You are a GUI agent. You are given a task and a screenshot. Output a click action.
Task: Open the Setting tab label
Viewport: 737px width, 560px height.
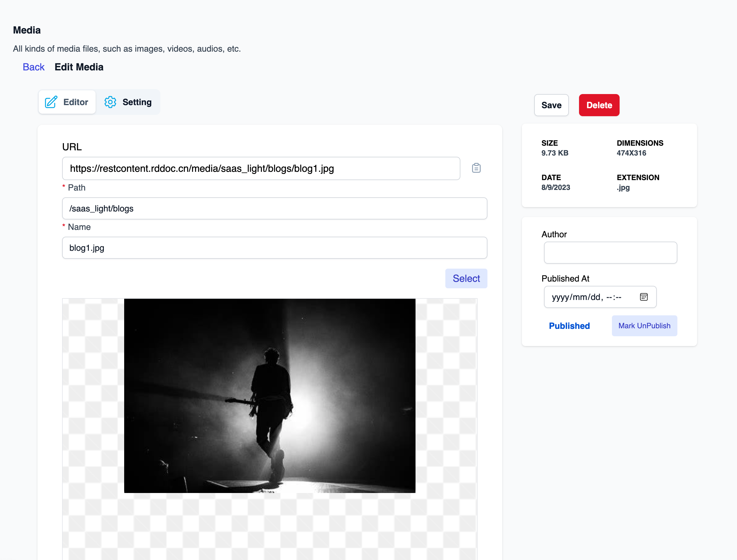(x=137, y=102)
